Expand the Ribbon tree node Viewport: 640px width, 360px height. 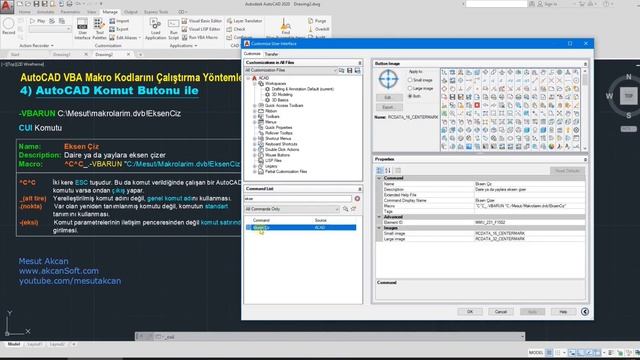click(255, 111)
